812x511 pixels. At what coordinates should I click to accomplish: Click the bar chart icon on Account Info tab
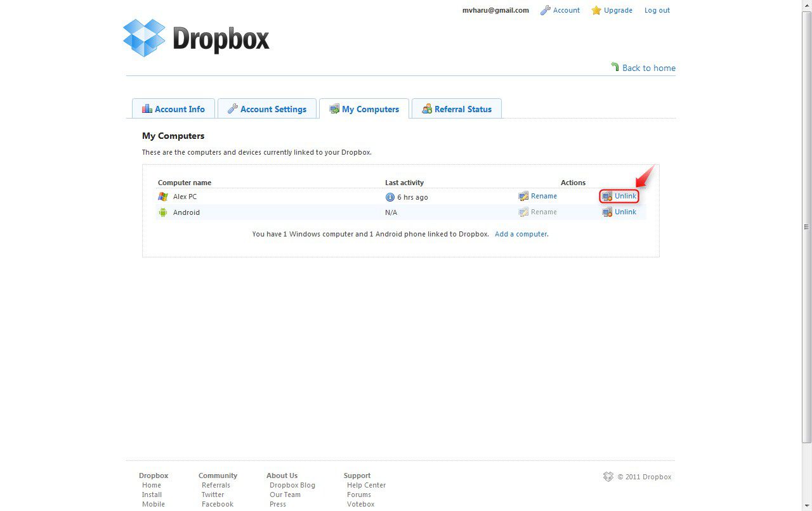coord(147,108)
